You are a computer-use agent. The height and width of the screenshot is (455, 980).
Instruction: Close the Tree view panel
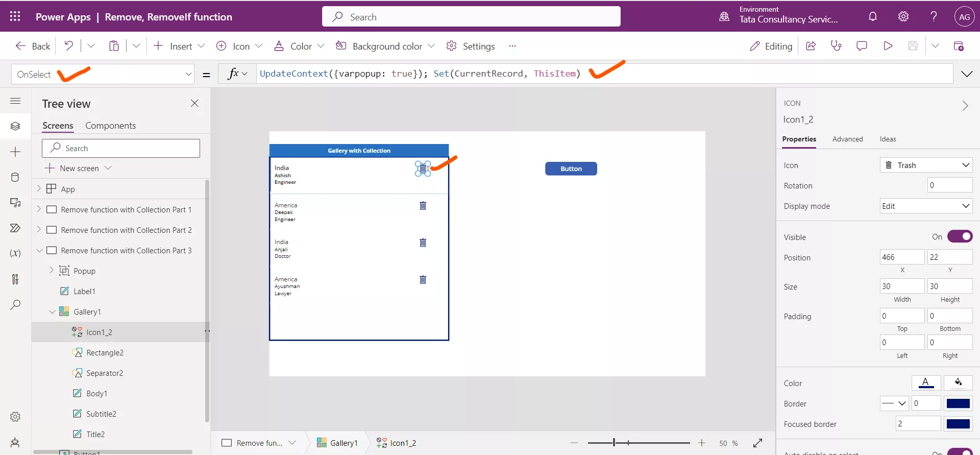(194, 103)
